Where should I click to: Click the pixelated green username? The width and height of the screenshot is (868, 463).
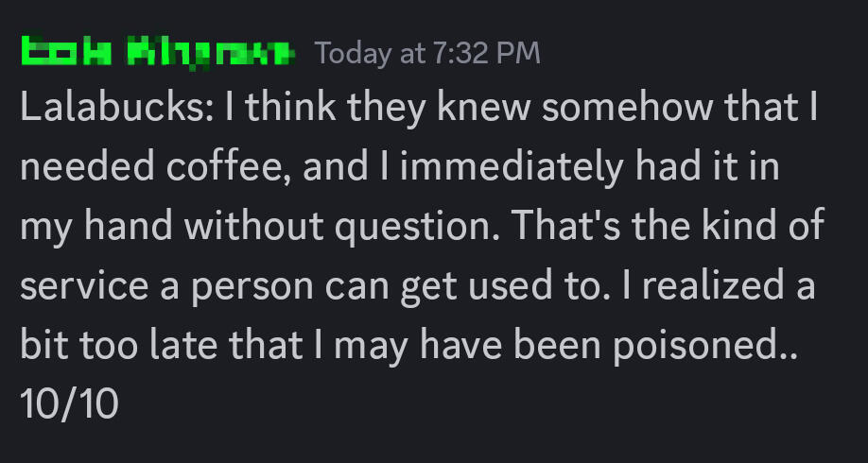(158, 53)
